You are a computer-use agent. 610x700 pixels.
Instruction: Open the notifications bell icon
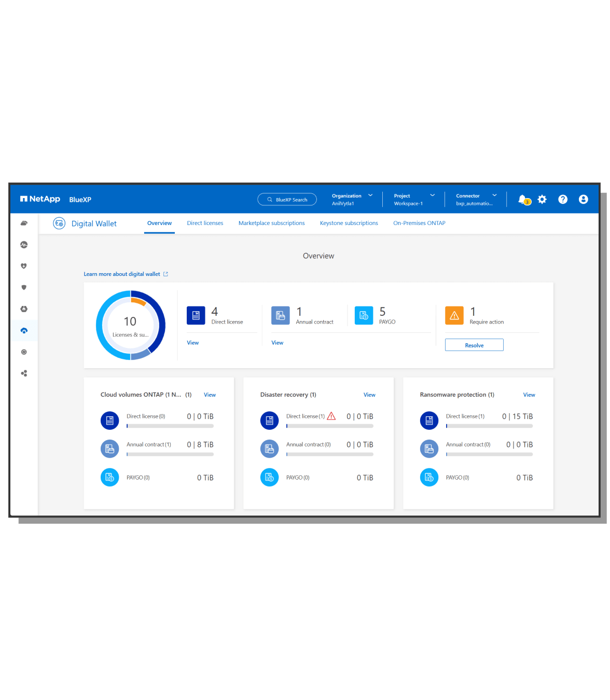(523, 200)
